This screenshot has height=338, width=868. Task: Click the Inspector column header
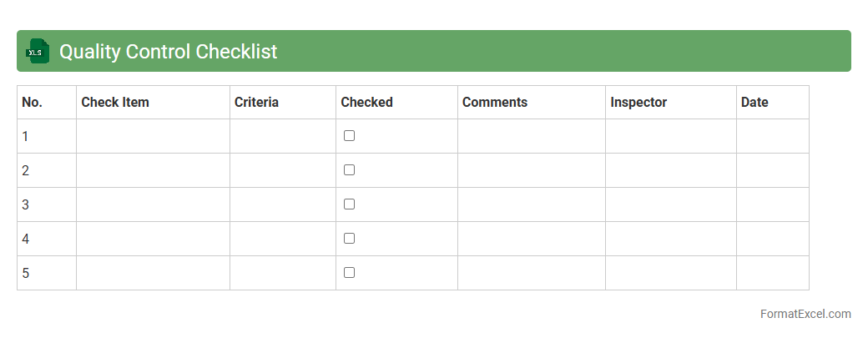(638, 103)
